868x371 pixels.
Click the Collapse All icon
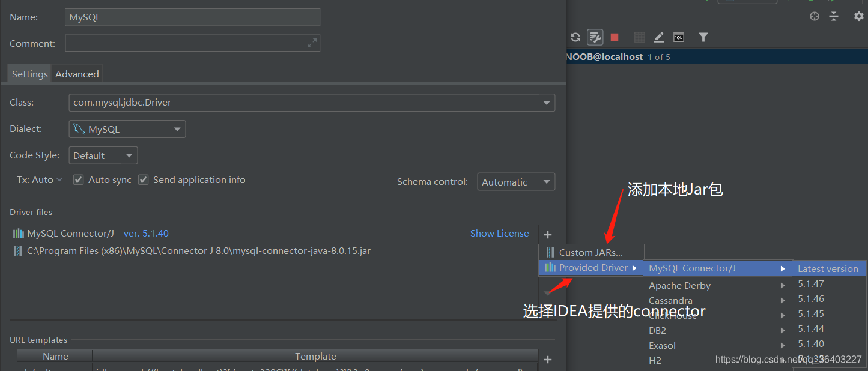834,16
